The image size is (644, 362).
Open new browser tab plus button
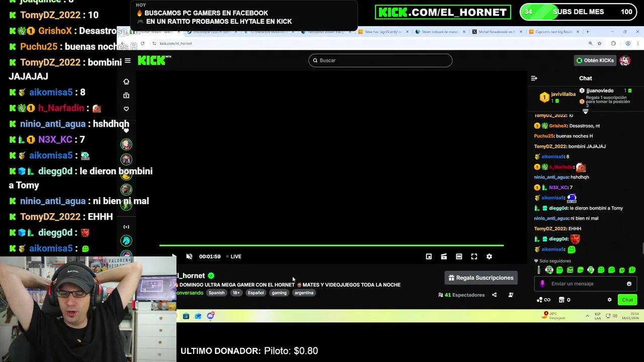(x=587, y=32)
